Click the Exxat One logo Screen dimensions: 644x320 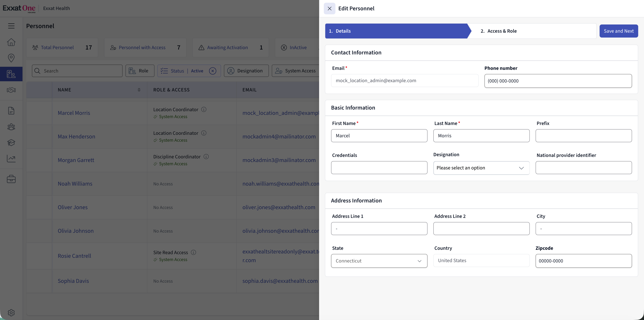(x=19, y=9)
